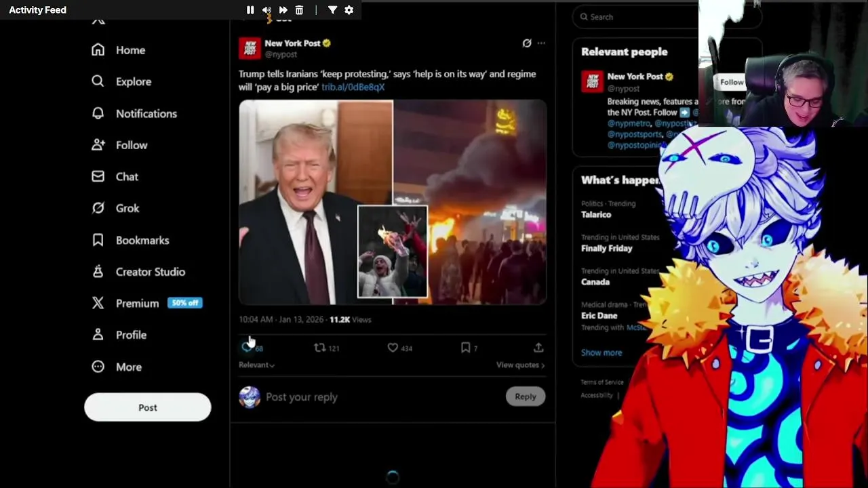Image resolution: width=868 pixels, height=488 pixels.
Task: Click the Follow person-plus icon
Action: pos(98,144)
